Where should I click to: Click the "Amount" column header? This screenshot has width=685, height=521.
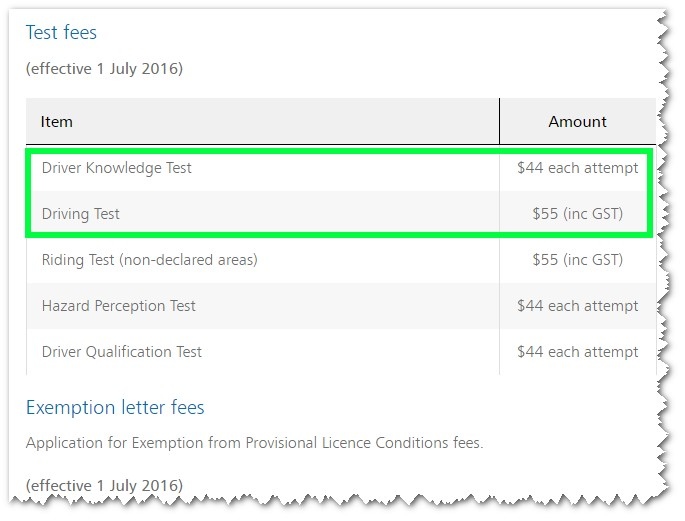point(577,121)
